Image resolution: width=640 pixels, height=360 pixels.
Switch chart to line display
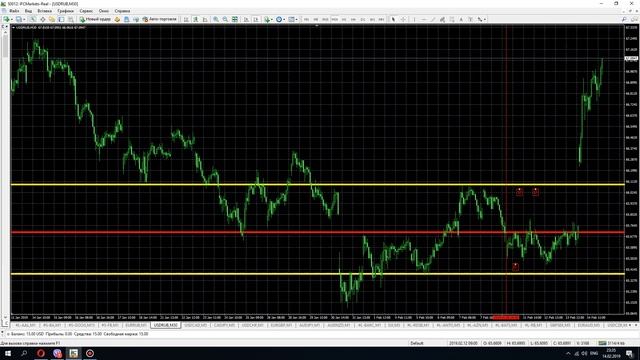pyautogui.click(x=205, y=19)
